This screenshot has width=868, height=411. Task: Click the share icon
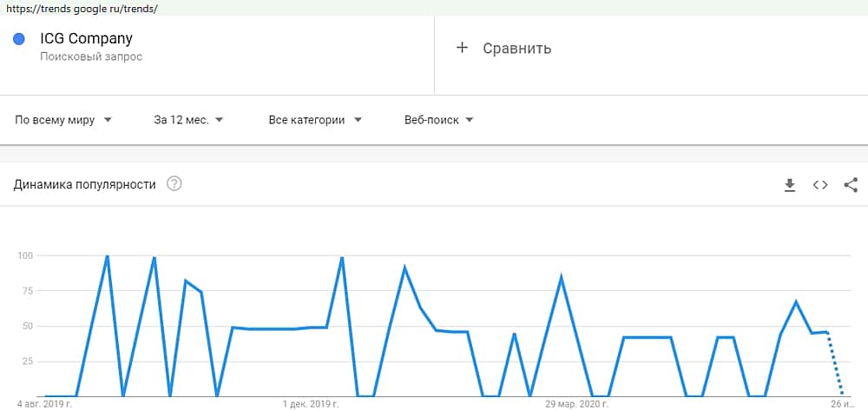[851, 184]
